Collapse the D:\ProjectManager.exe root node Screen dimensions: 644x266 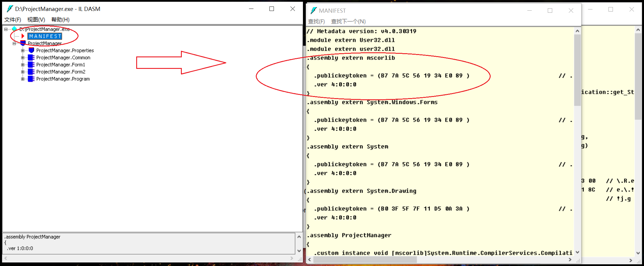6,29
